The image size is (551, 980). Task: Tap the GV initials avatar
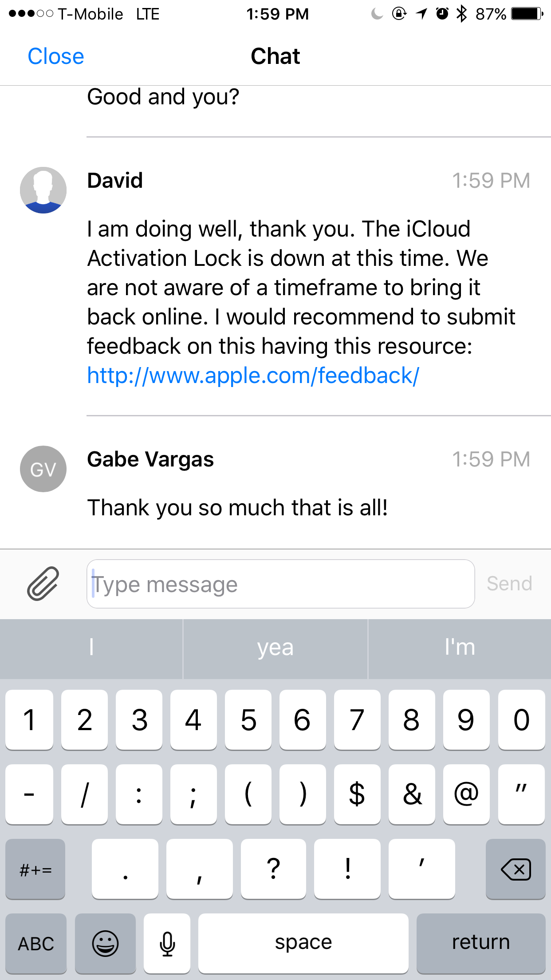pyautogui.click(x=43, y=469)
